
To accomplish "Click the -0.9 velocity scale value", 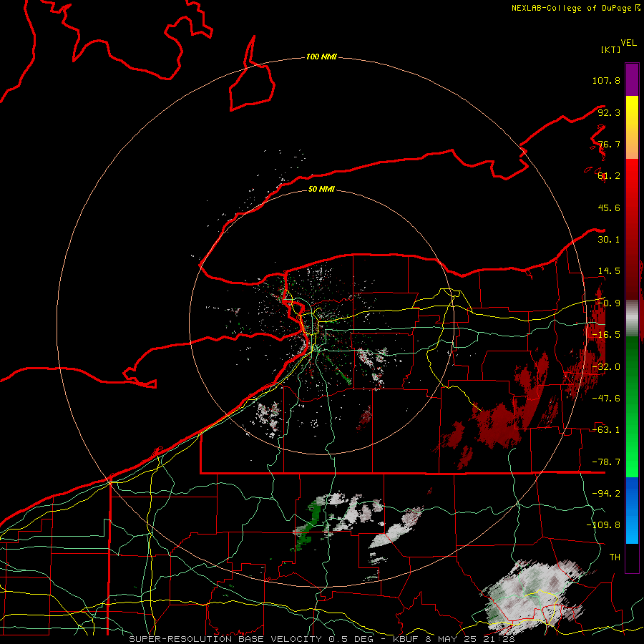I will [x=609, y=303].
